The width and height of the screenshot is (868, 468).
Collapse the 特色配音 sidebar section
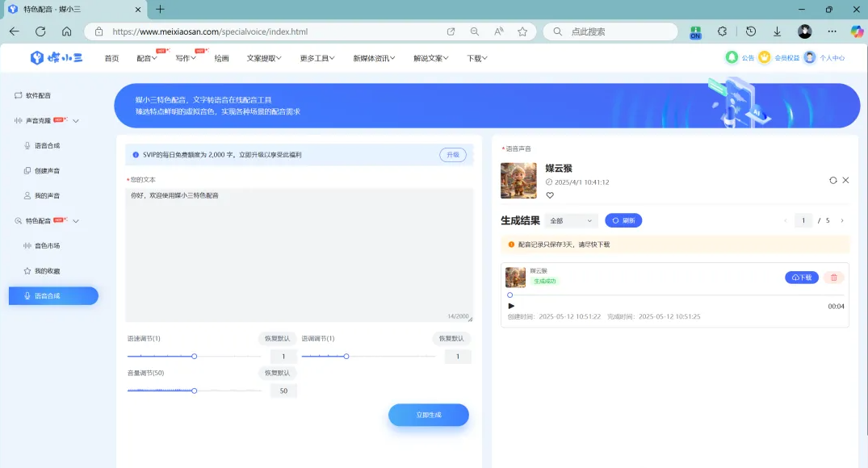coord(76,221)
